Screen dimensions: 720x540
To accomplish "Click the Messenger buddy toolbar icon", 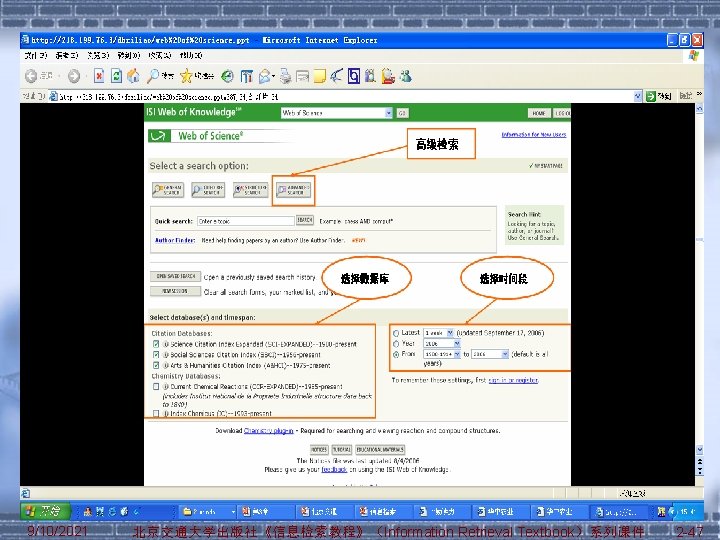I will pyautogui.click(x=405, y=76).
